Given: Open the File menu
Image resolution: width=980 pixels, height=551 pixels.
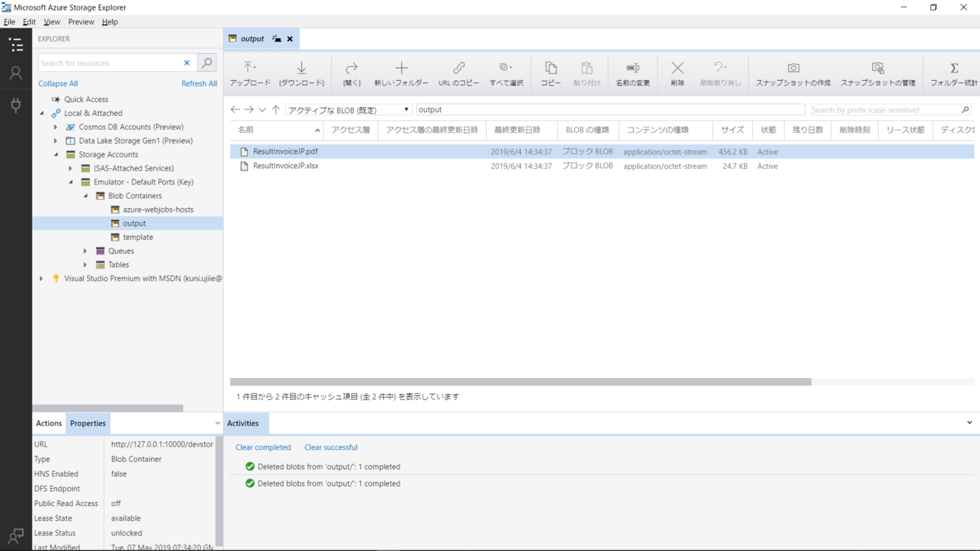Looking at the screenshot, I should point(9,22).
